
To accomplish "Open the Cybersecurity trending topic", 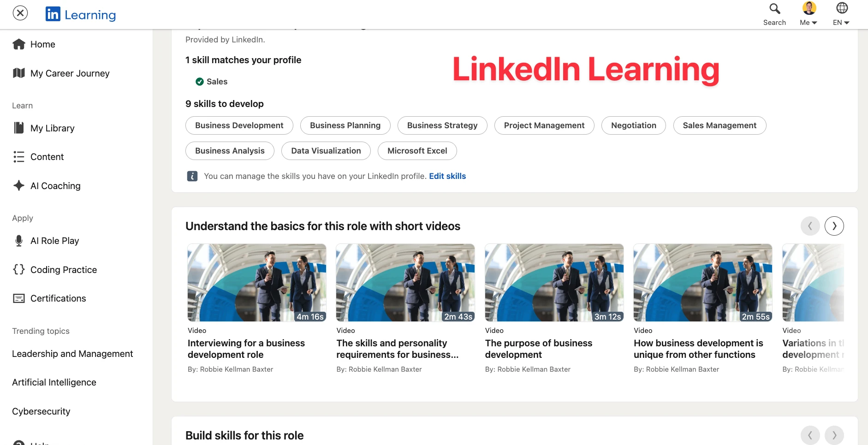I will (x=41, y=411).
